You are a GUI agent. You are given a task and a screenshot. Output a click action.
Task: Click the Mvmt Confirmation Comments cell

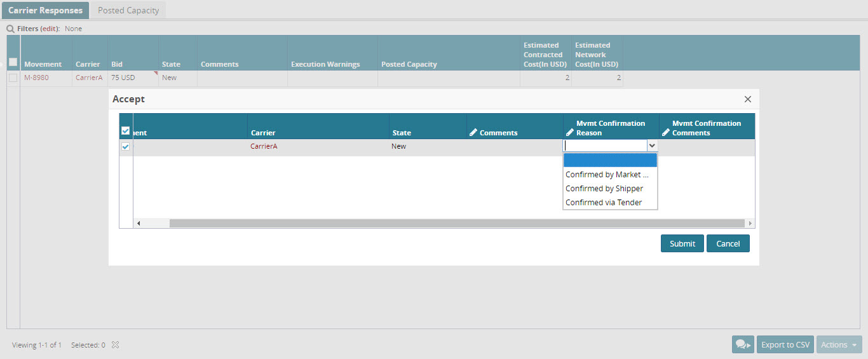pyautogui.click(x=707, y=146)
